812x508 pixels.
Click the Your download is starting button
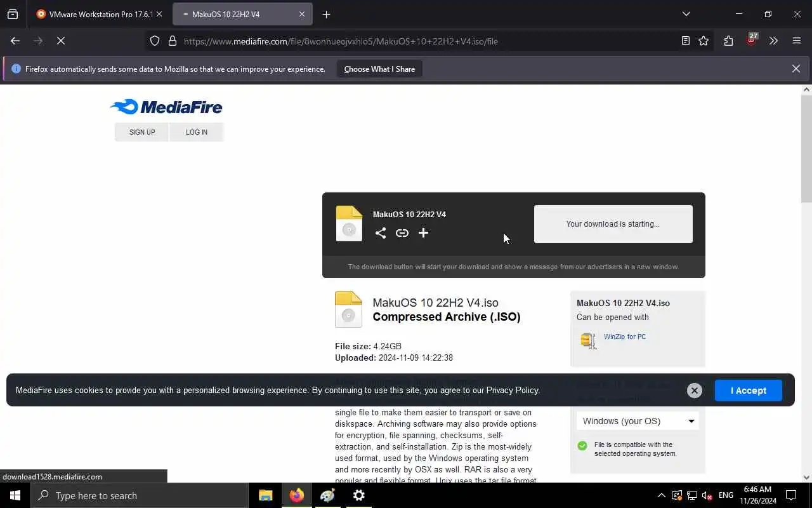tap(613, 224)
